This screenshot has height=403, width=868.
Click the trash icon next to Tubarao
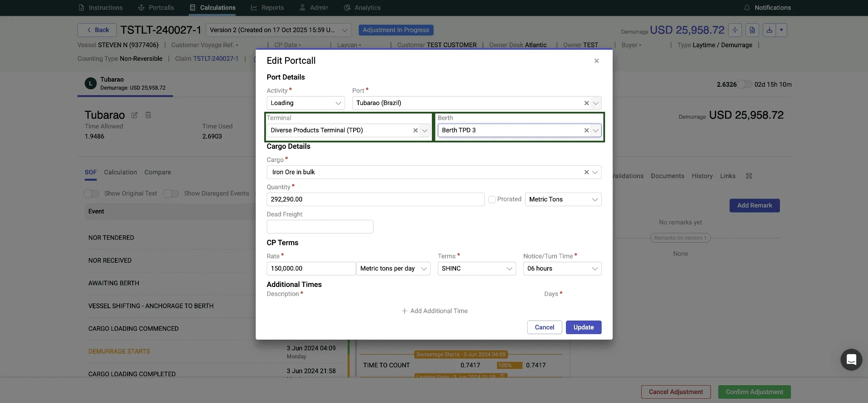[148, 115]
